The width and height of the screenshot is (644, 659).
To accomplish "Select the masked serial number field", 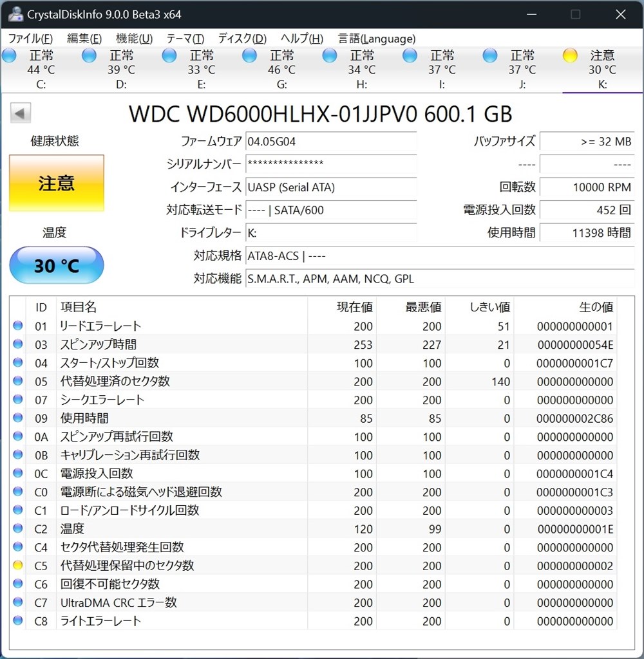I will point(332,166).
